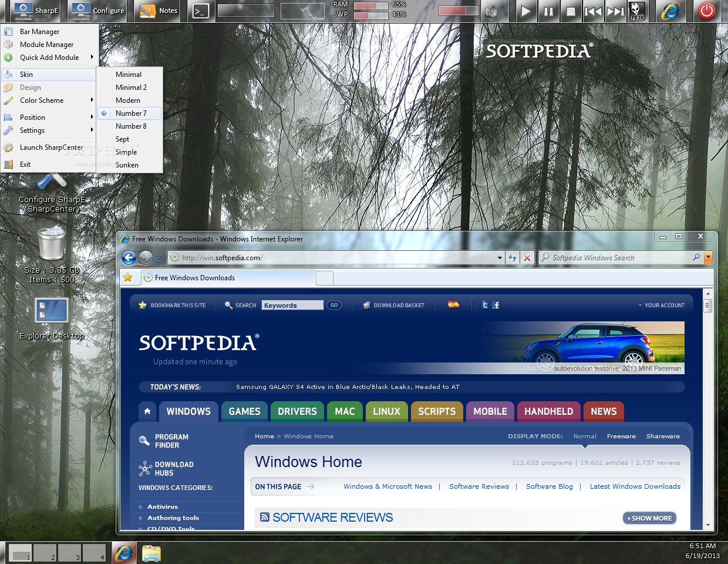This screenshot has height=564, width=728.
Task: Click the Recycle Bin desktop icon
Action: click(51, 243)
